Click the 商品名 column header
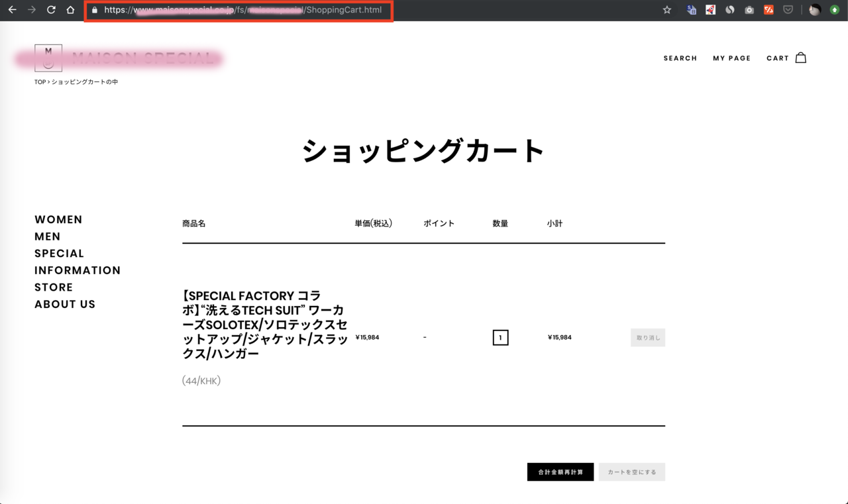This screenshot has height=504, width=848. coord(194,224)
